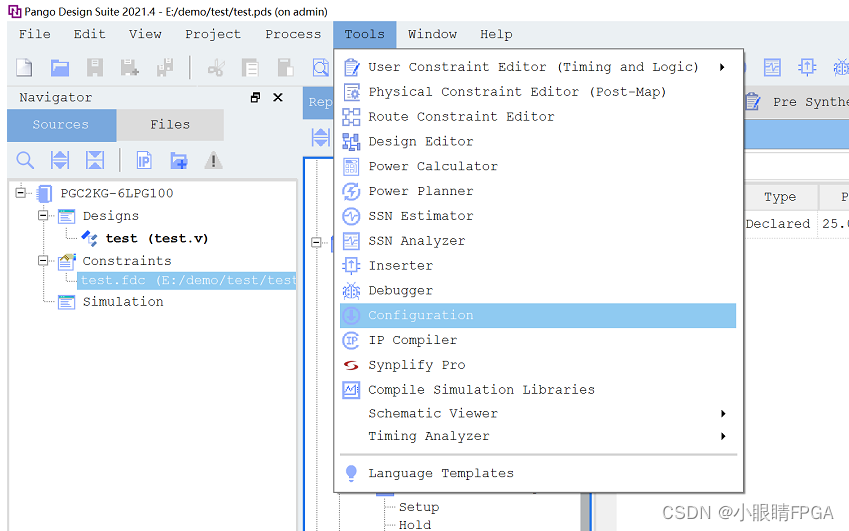Select the Simulation tree item
849x531 pixels.
point(123,302)
